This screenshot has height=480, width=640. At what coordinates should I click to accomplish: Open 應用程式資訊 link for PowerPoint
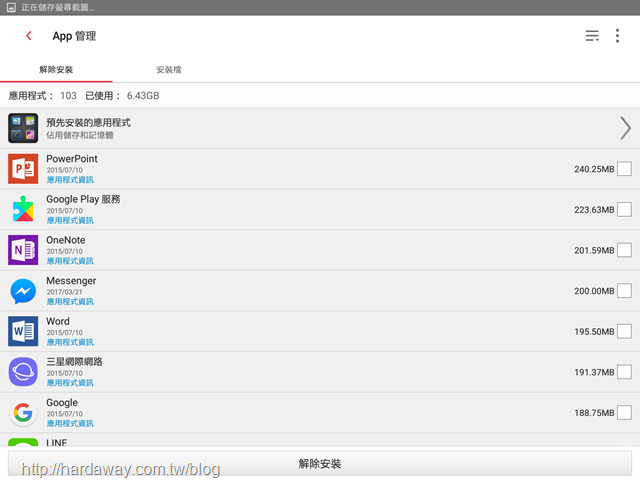[70, 180]
